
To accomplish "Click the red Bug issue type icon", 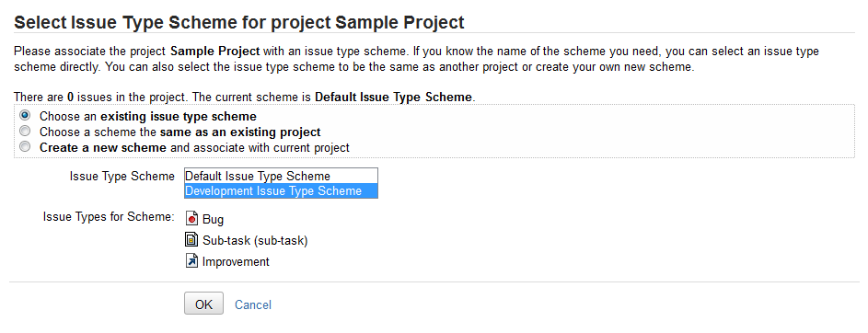I will coord(191,219).
